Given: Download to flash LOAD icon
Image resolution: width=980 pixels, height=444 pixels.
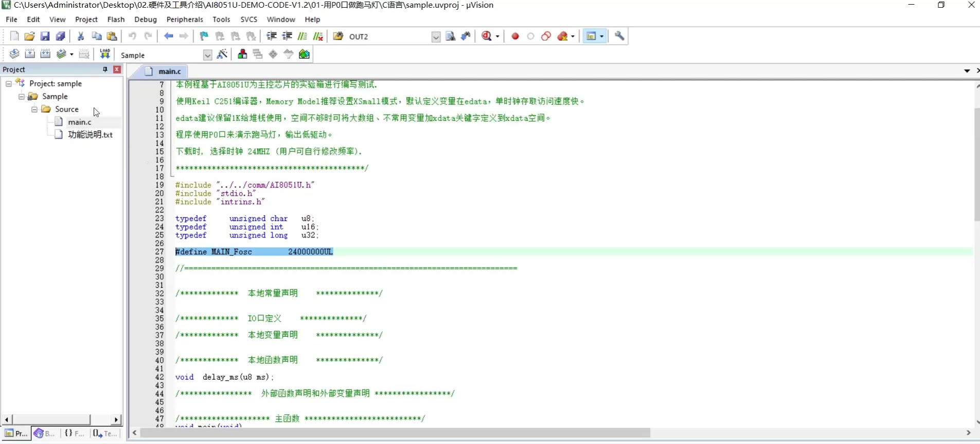Looking at the screenshot, I should pos(105,54).
